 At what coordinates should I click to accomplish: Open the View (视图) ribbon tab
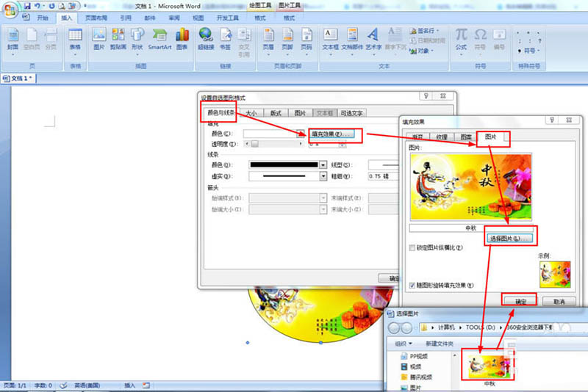[198, 18]
